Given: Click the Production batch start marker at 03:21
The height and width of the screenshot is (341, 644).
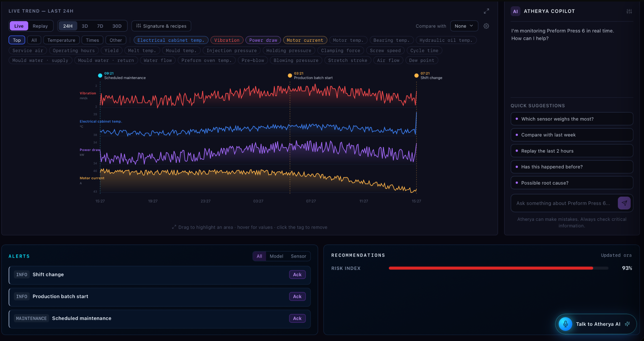Looking at the screenshot, I should (290, 75).
